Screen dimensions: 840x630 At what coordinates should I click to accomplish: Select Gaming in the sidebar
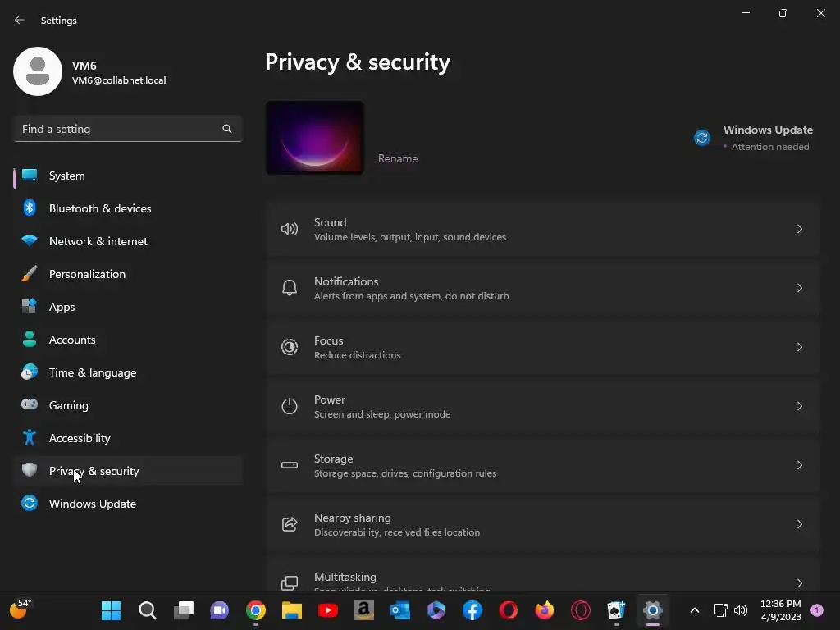point(128,405)
